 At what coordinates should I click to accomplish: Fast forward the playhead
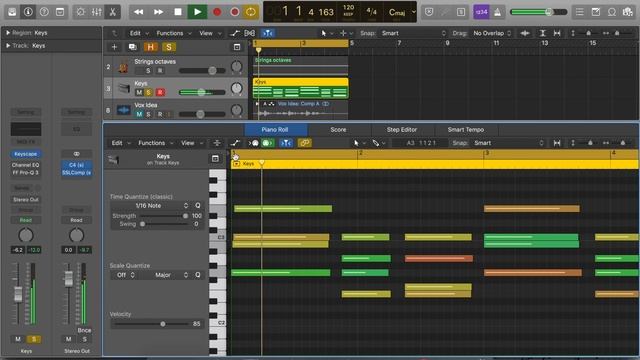[158, 12]
